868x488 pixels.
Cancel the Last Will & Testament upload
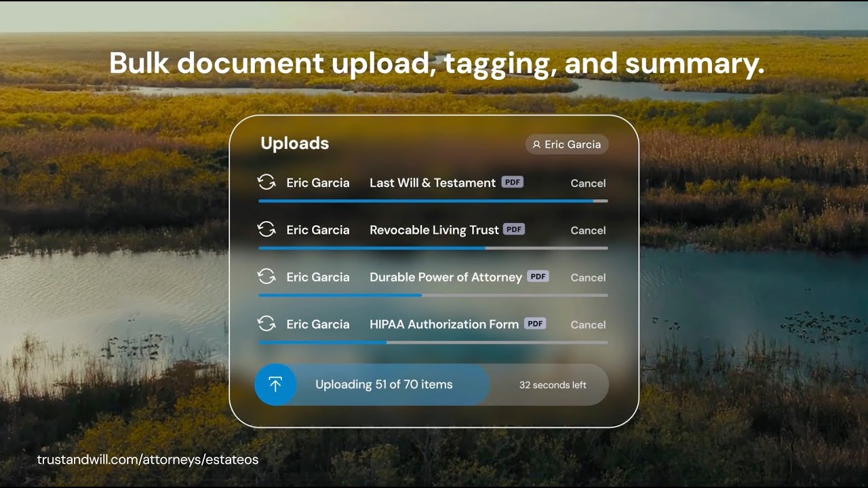coord(588,183)
